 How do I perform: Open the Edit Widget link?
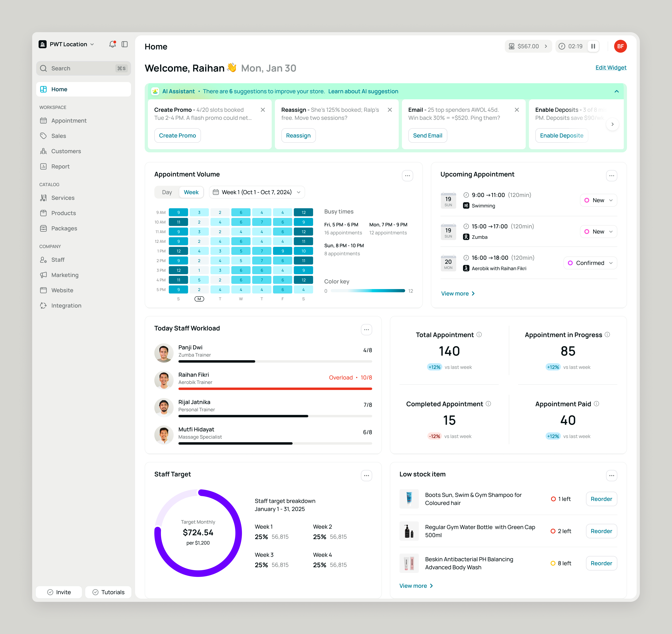(611, 68)
